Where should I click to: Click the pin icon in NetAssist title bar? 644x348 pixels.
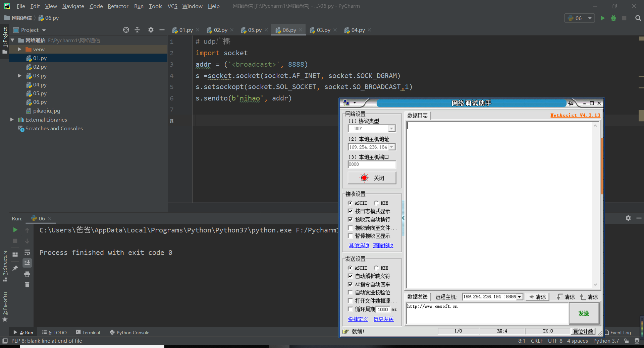tap(571, 103)
